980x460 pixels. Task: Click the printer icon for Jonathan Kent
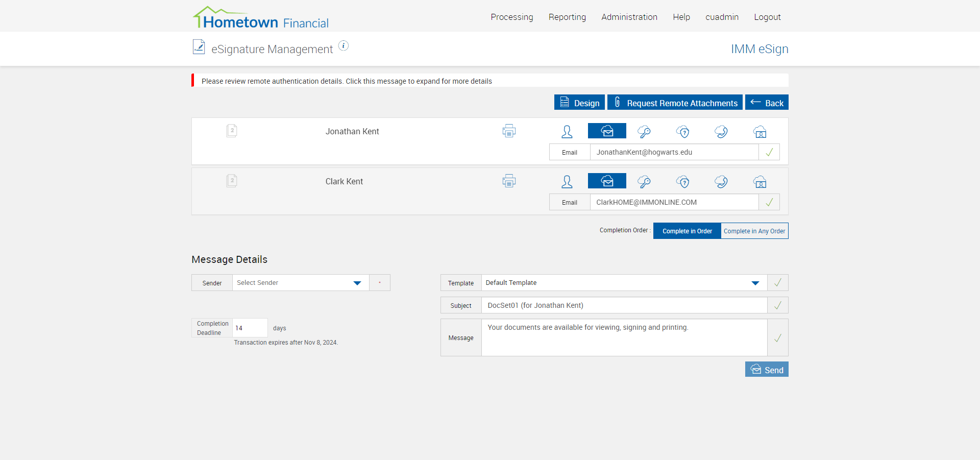click(x=509, y=131)
